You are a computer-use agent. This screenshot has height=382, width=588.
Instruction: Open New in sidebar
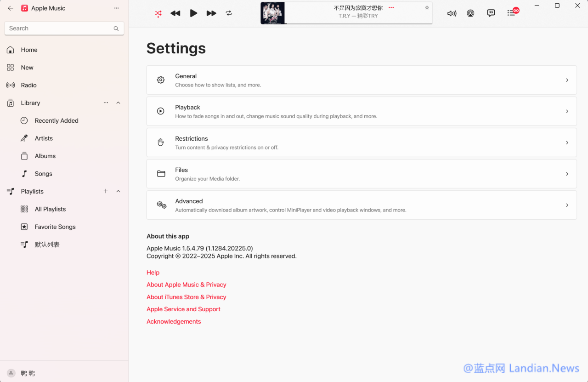point(64,68)
